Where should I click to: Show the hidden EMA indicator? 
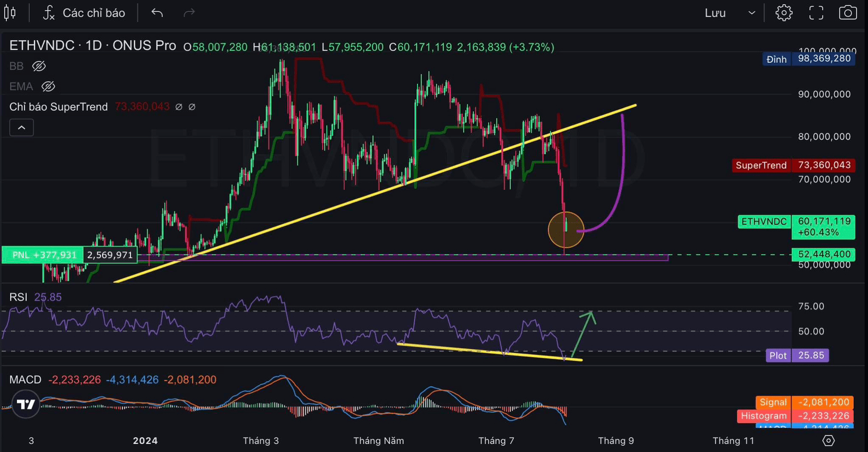tap(48, 86)
